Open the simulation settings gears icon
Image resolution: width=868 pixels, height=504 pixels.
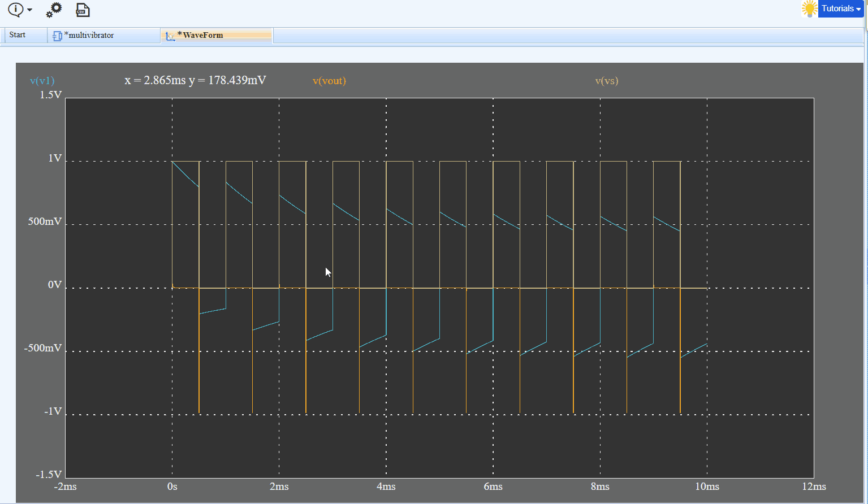pyautogui.click(x=54, y=10)
